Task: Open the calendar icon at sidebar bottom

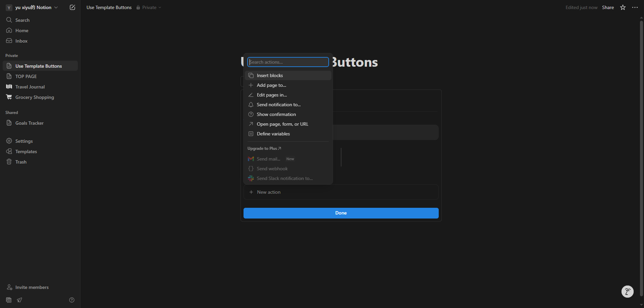Action: 9,300
